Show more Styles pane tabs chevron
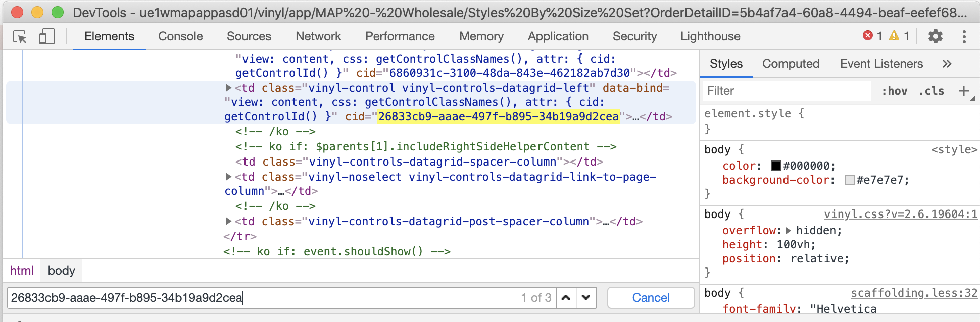 tap(947, 64)
